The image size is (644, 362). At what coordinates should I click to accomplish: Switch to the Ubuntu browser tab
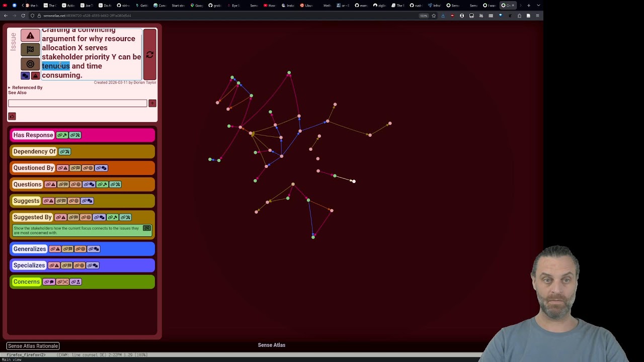coord(305,6)
